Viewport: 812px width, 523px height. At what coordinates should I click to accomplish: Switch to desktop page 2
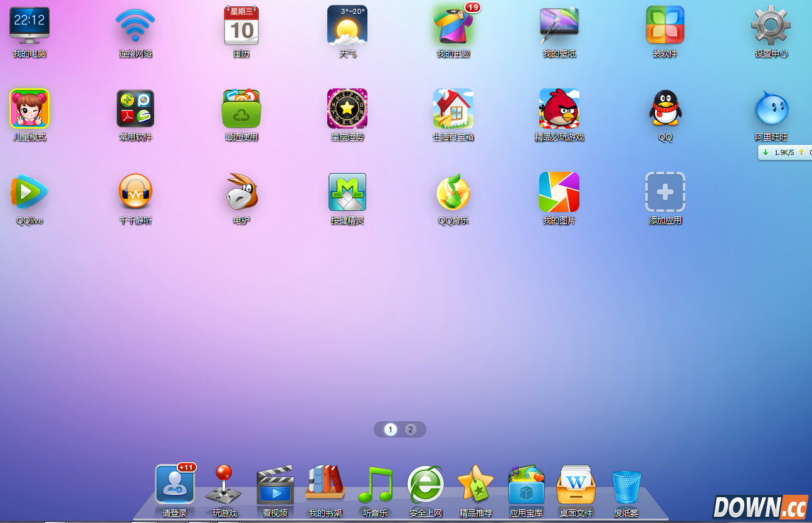(410, 430)
